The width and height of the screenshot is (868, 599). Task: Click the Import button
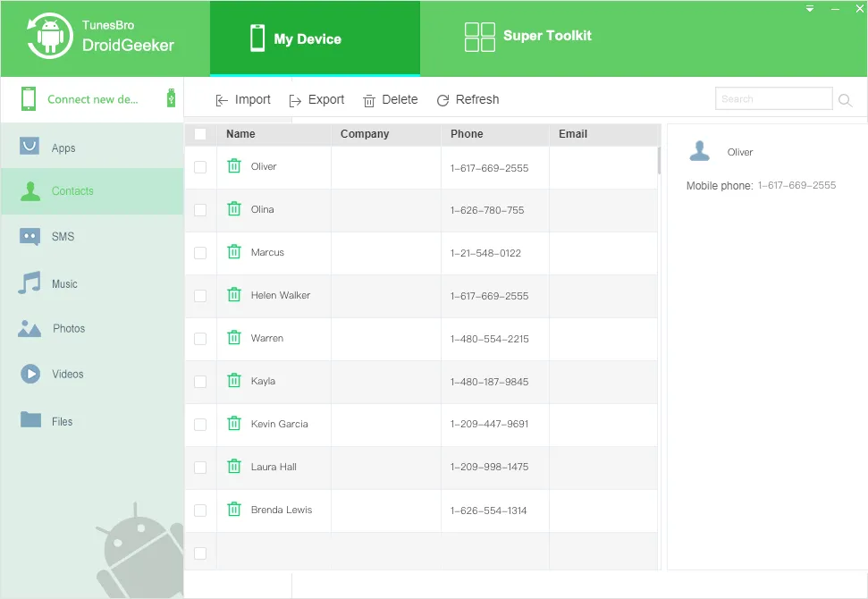click(x=243, y=100)
